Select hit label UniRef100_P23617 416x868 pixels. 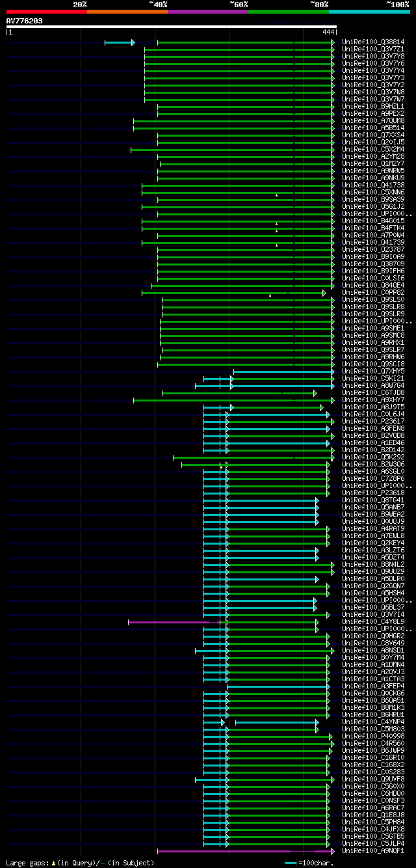click(x=373, y=421)
